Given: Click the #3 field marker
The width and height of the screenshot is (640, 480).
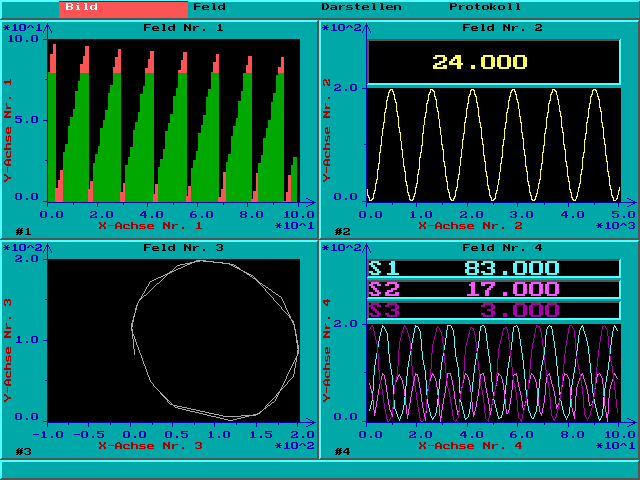Looking at the screenshot, I should (23, 452).
